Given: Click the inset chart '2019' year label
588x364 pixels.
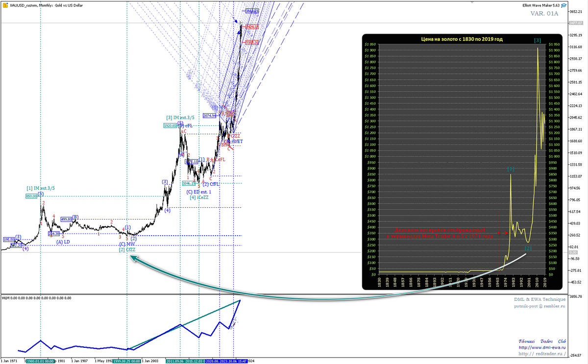Looking at the screenshot, I should 545,283.
